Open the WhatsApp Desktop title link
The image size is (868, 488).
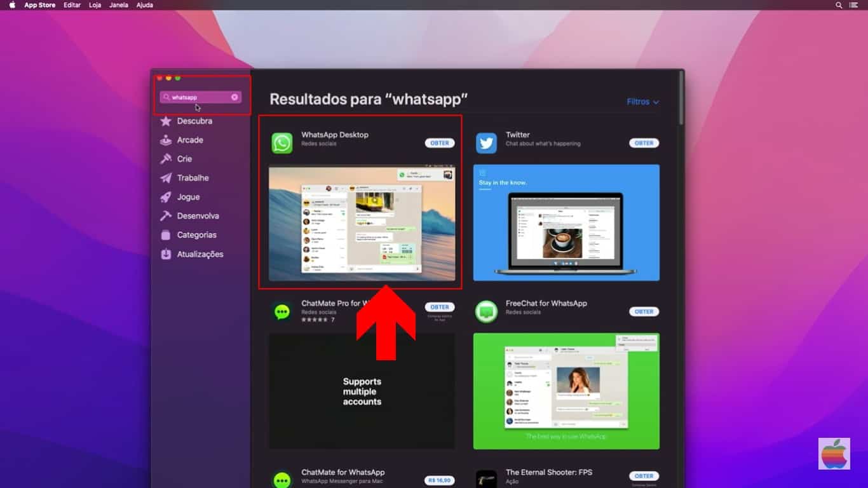point(335,135)
